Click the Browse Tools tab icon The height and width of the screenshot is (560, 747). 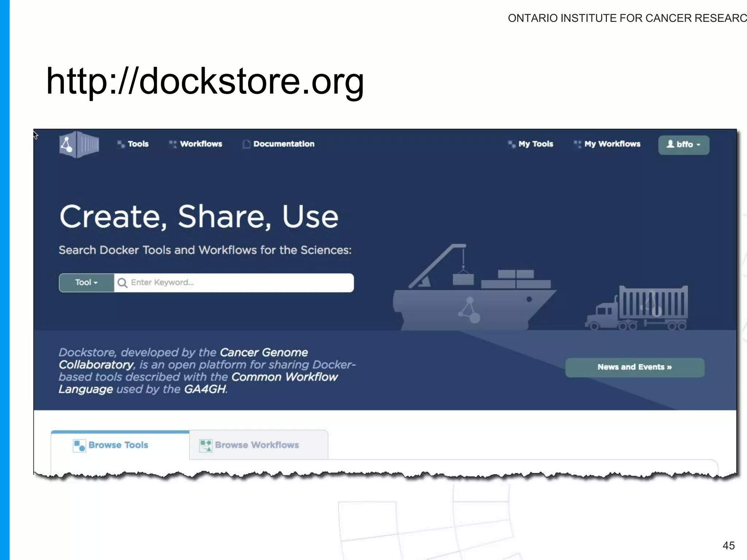point(79,446)
